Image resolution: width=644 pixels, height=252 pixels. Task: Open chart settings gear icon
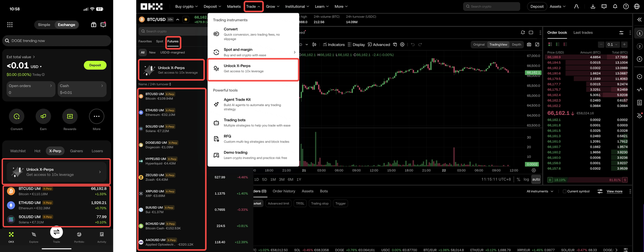tap(402, 45)
